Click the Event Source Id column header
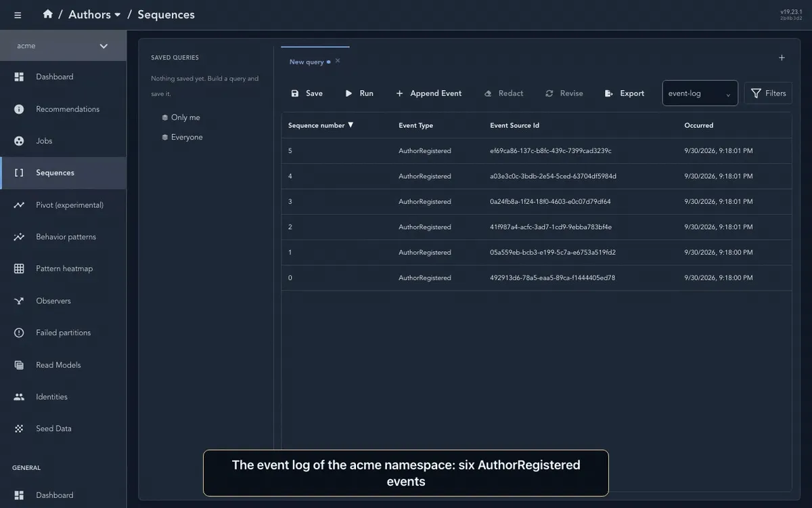This screenshot has width=812, height=508. click(x=514, y=125)
